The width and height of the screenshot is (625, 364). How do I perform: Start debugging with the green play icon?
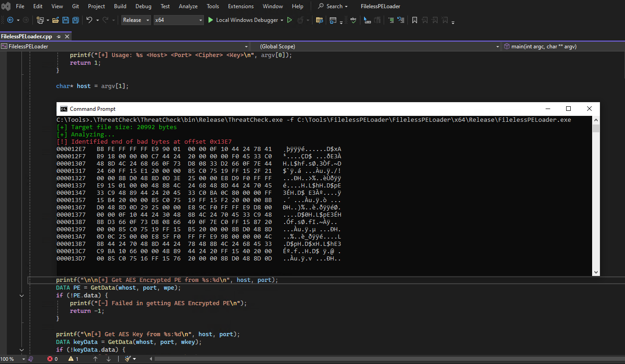pyautogui.click(x=210, y=20)
